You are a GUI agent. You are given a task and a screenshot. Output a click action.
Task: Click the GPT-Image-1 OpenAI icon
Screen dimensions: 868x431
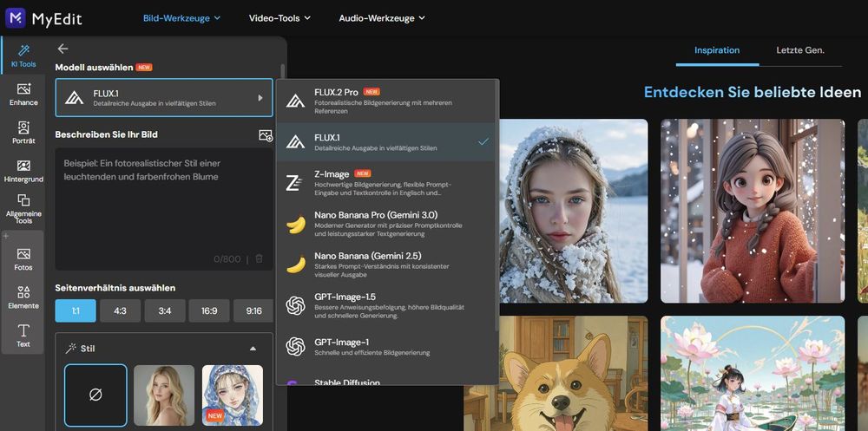(x=296, y=346)
